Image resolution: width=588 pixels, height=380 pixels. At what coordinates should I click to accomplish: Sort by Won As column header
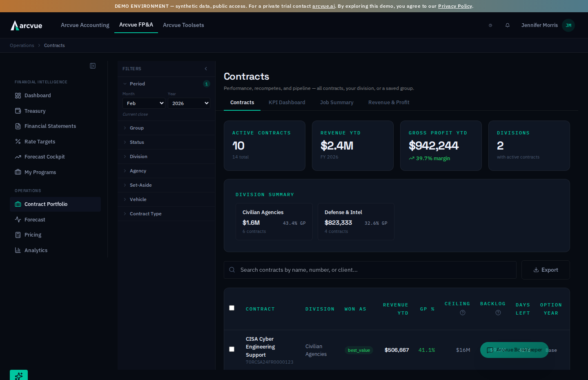355,309
